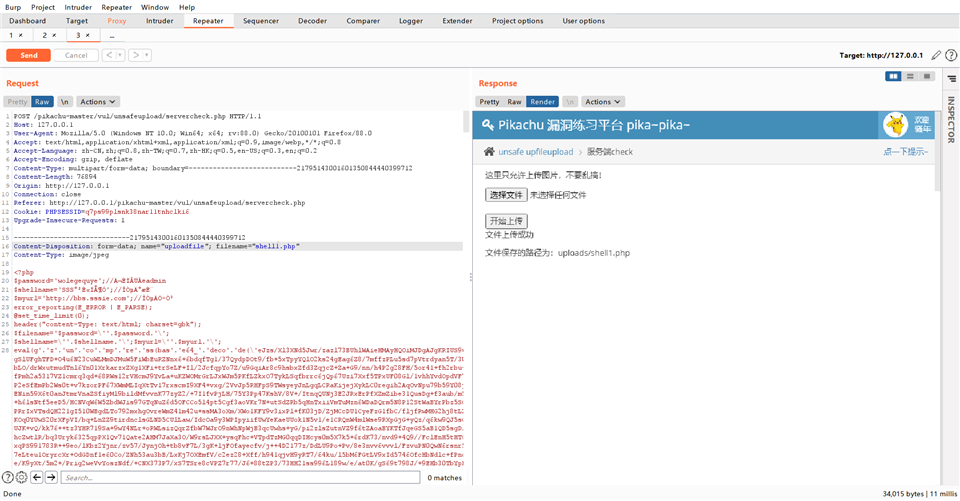Switch to the Proxy tab
Screen dimensions: 960x501
116,21
